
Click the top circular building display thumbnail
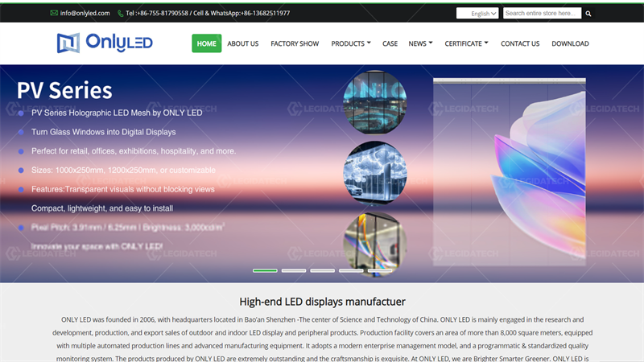point(375,103)
